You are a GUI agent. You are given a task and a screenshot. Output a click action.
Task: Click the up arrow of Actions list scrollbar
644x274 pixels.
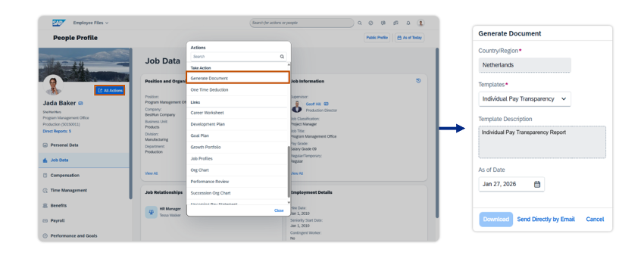coord(289,65)
